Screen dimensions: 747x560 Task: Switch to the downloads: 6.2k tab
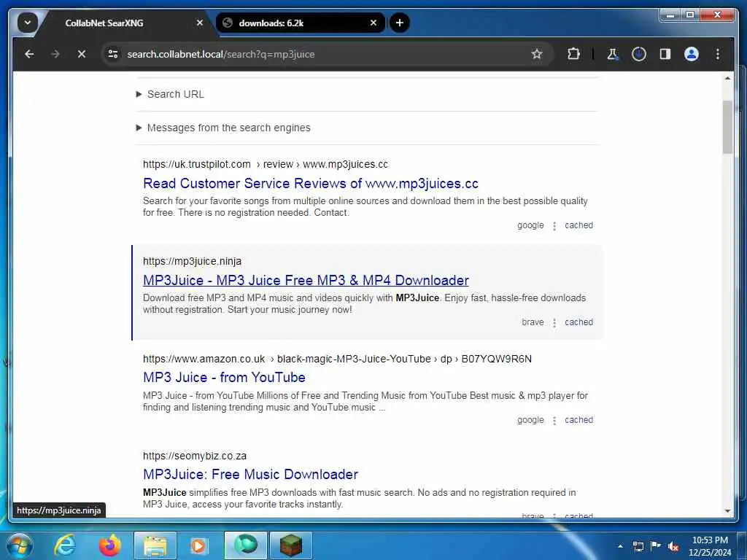tap(300, 23)
